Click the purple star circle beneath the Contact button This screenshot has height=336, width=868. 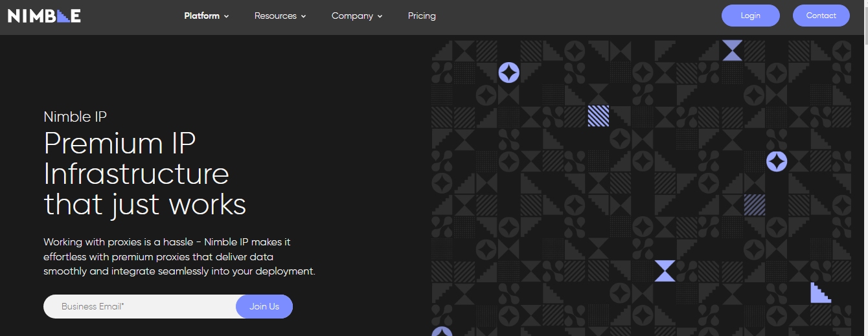(777, 161)
